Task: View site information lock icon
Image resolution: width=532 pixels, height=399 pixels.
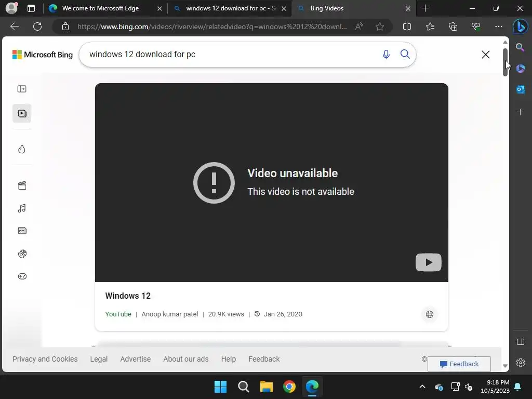Action: [x=65, y=26]
